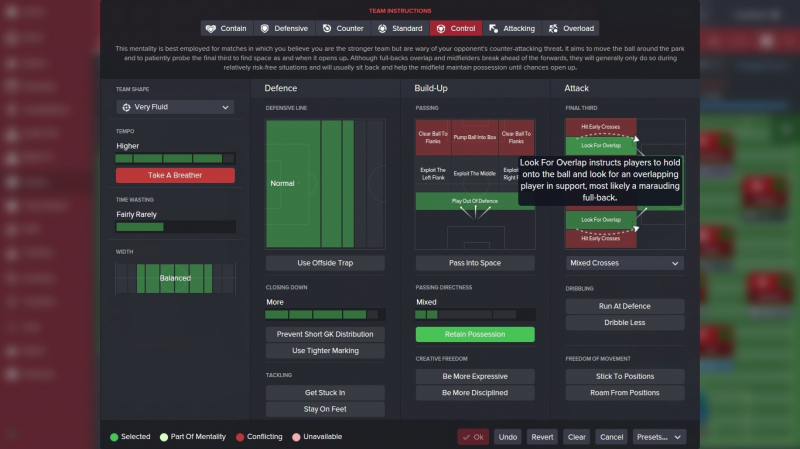Switch to the Contain mentality tab
800x449 pixels.
[x=227, y=29]
